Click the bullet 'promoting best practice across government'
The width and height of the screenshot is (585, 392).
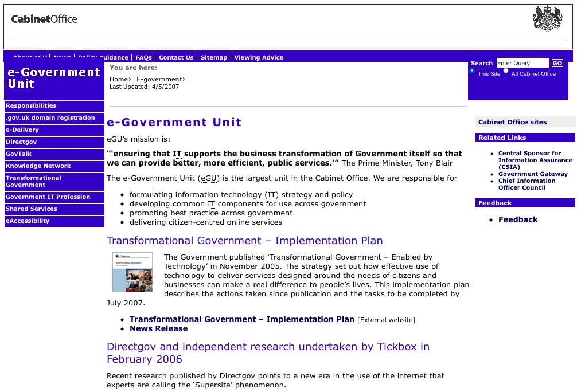(211, 213)
